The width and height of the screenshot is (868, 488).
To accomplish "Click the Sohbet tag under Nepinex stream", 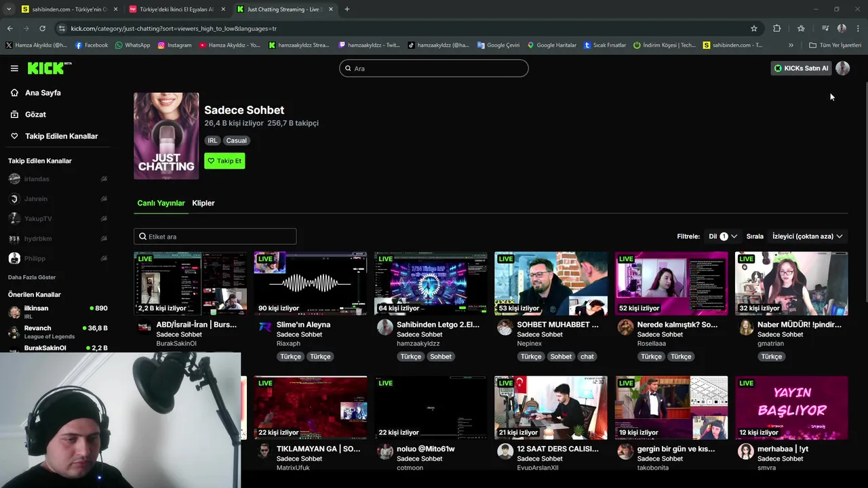I will (561, 357).
